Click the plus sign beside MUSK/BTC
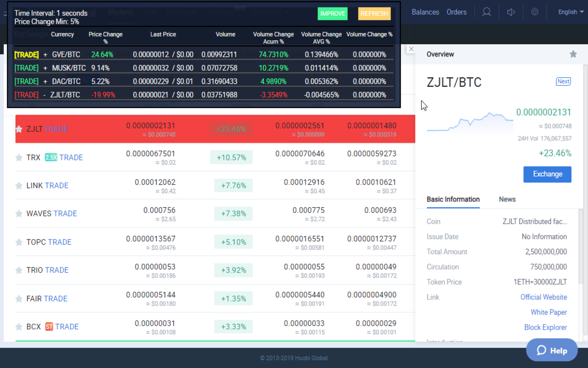This screenshot has height=368, width=588. 45,68
